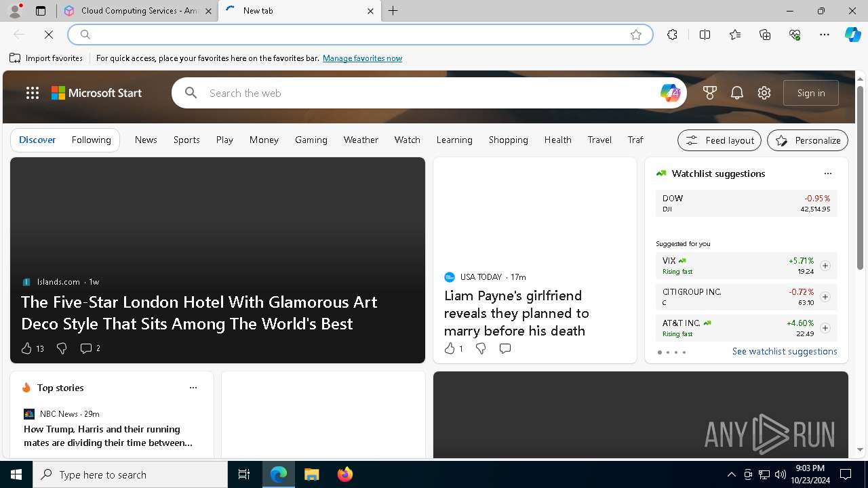Open File Explorer from taskbar
Image resolution: width=868 pixels, height=488 pixels.
click(311, 474)
